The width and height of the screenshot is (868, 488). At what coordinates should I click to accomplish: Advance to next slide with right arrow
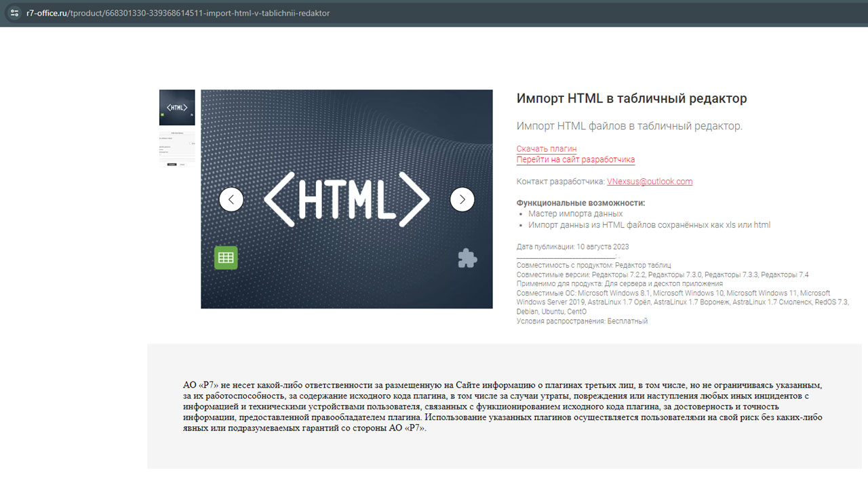pyautogui.click(x=462, y=199)
